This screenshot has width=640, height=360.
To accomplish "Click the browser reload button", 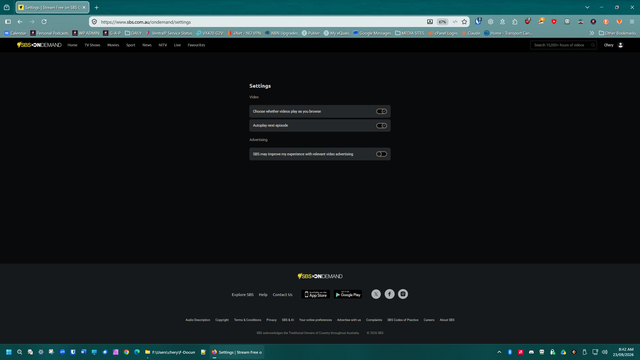I will click(x=44, y=22).
